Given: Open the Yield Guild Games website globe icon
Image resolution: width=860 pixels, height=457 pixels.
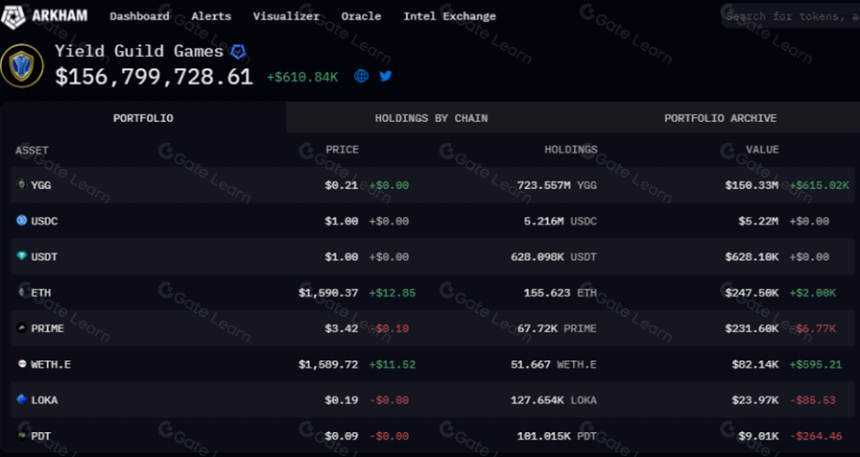Looking at the screenshot, I should [361, 76].
